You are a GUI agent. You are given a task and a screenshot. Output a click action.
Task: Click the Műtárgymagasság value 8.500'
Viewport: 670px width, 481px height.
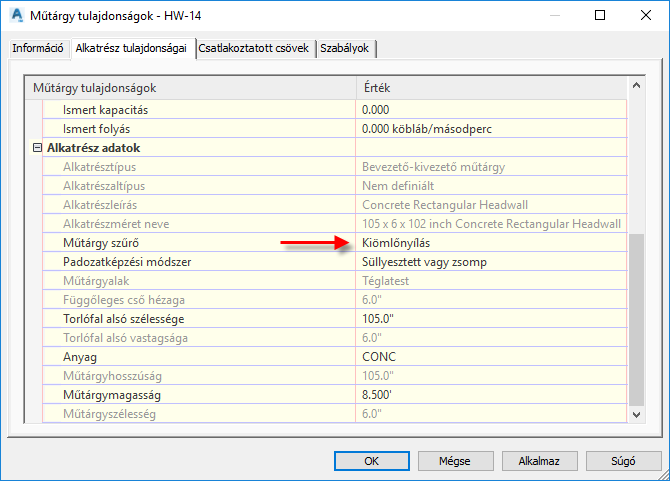tap(490, 394)
